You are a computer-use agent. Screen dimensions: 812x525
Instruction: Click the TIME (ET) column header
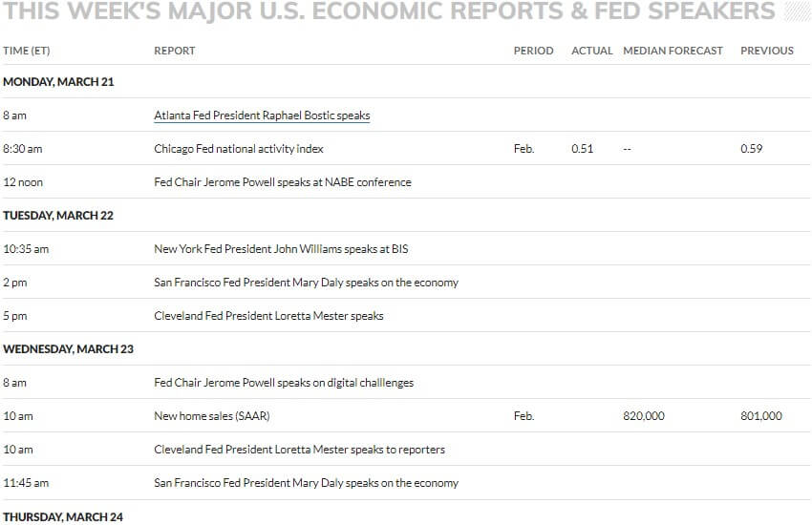tap(27, 51)
